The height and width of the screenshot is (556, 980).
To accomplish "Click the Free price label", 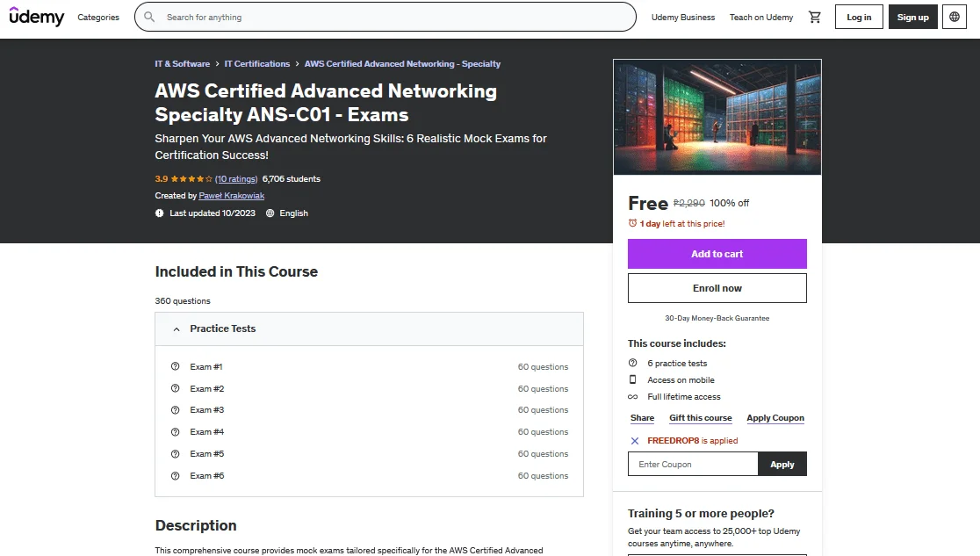I will [647, 203].
